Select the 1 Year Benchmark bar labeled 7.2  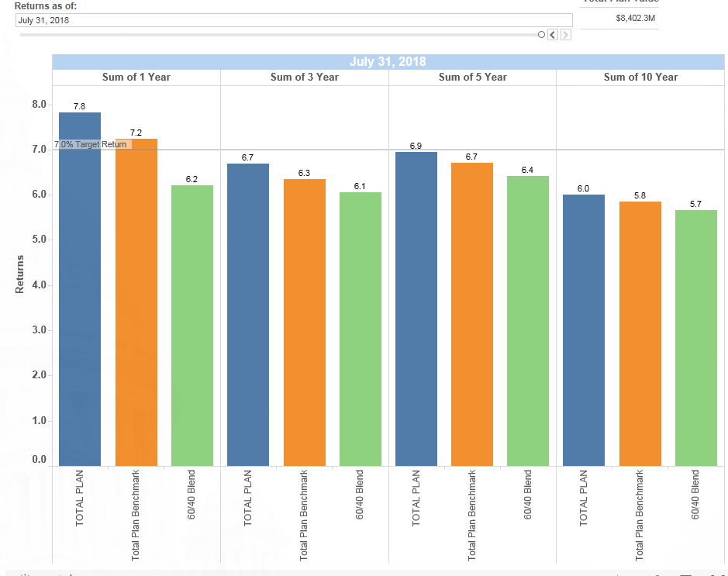(136, 302)
